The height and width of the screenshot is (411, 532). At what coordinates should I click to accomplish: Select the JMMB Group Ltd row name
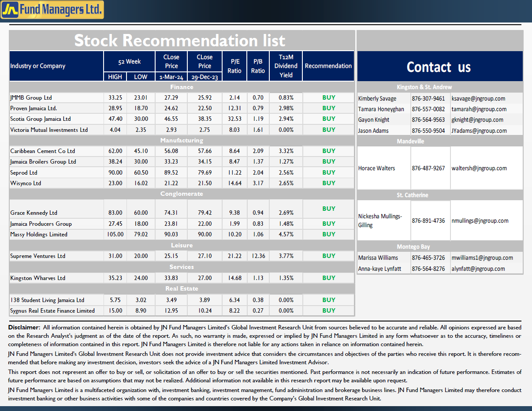(31, 97)
